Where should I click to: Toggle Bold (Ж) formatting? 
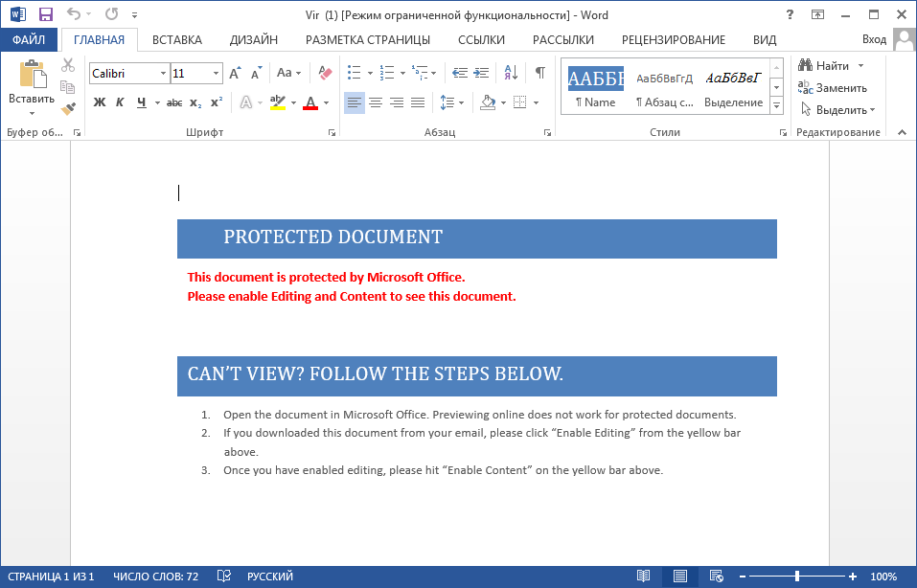point(99,102)
